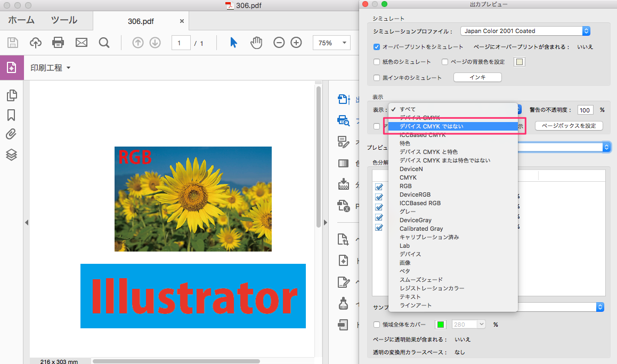This screenshot has width=617, height=364.
Task: Click the cloud upload icon
Action: pos(35,43)
